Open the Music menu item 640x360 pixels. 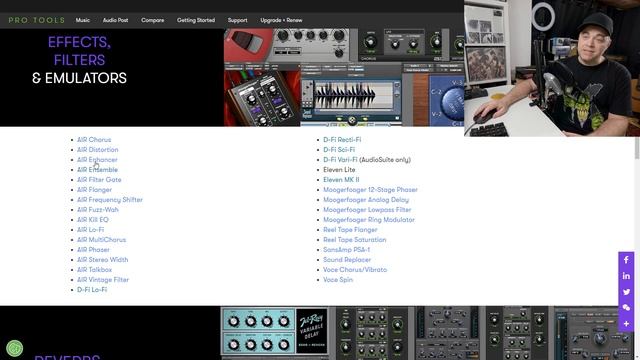82,20
